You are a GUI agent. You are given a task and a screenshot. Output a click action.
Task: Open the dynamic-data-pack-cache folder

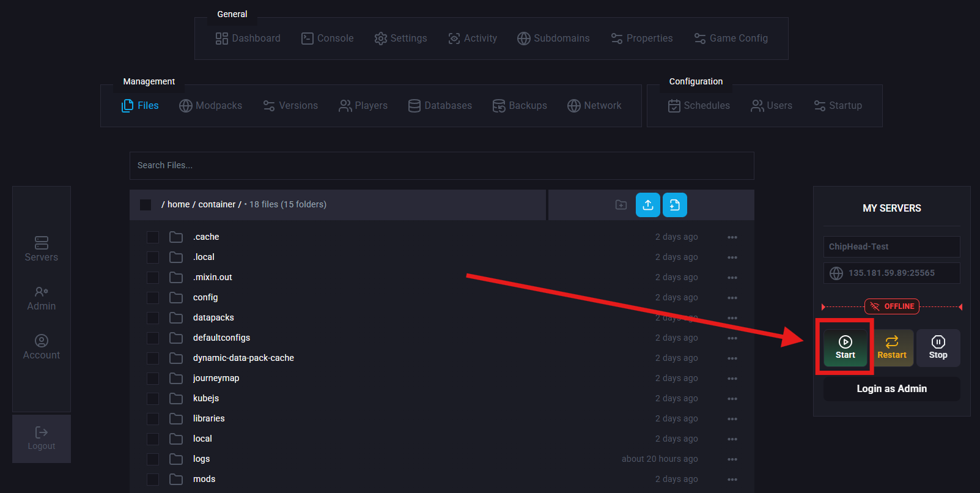click(243, 358)
